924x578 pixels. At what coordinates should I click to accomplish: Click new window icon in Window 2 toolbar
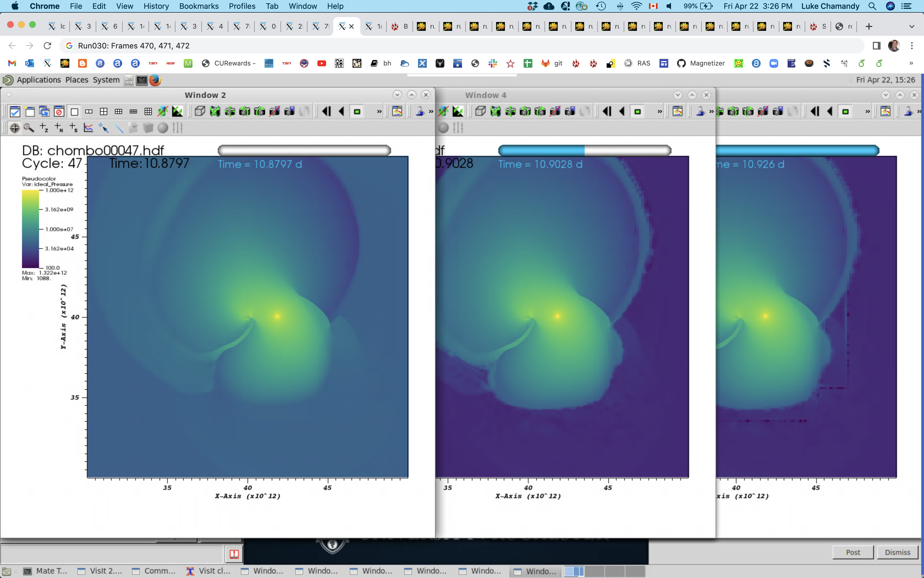pos(29,112)
